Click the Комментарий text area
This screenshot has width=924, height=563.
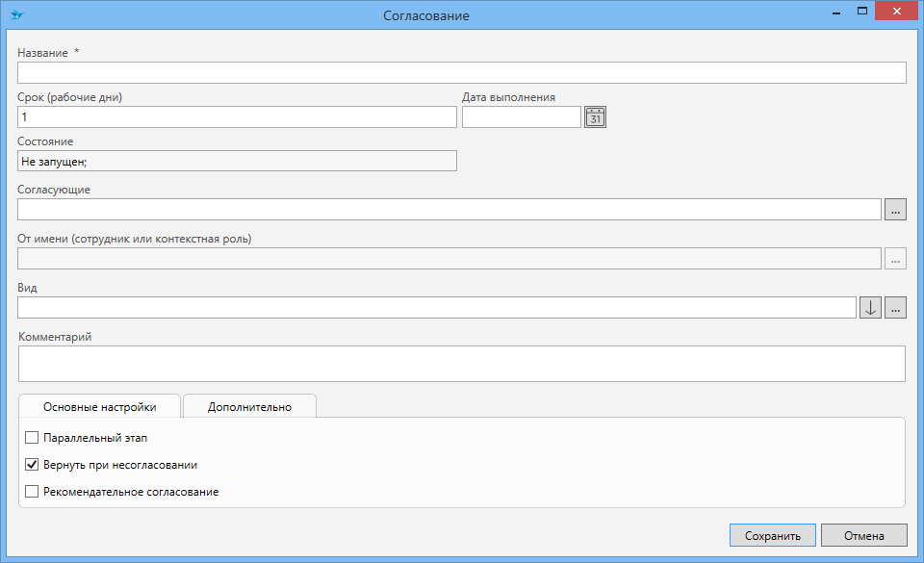click(x=462, y=364)
